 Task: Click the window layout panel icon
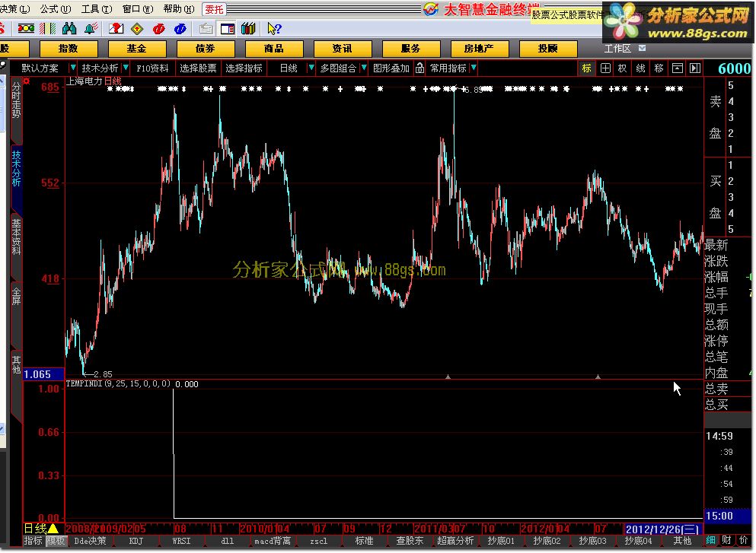227,29
